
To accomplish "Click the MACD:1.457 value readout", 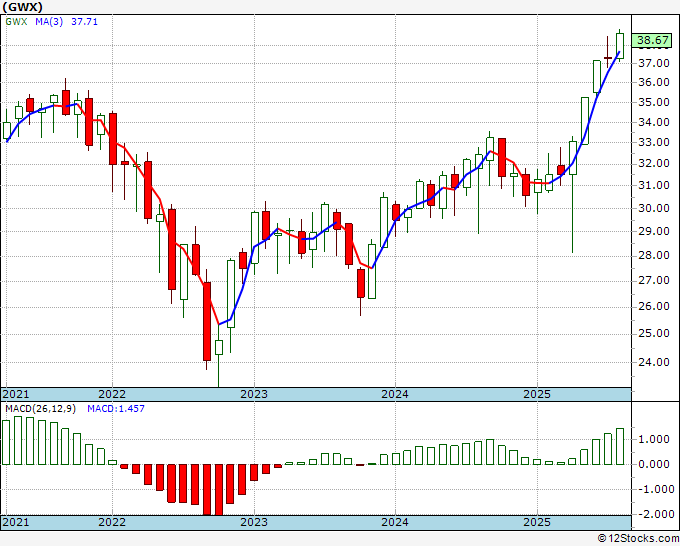I will [x=116, y=409].
